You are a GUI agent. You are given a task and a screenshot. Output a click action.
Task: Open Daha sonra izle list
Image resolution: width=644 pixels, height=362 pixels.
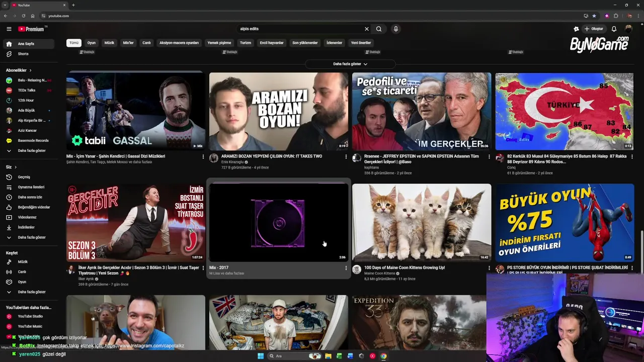[x=28, y=197]
